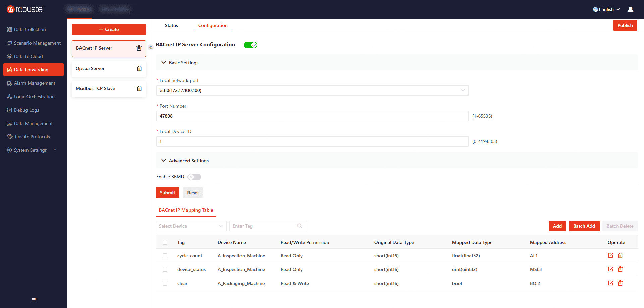Click the Mapped Address column header

click(548, 242)
